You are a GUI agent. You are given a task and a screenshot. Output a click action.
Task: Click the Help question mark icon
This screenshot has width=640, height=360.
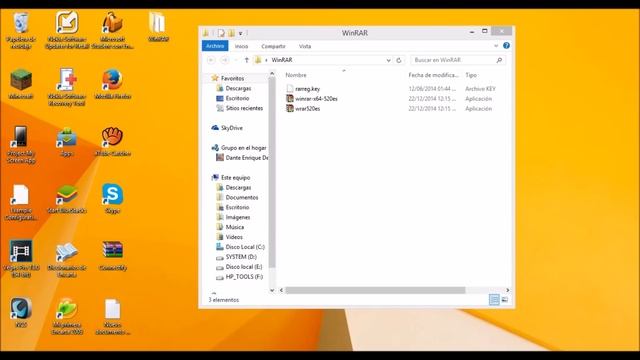[506, 46]
